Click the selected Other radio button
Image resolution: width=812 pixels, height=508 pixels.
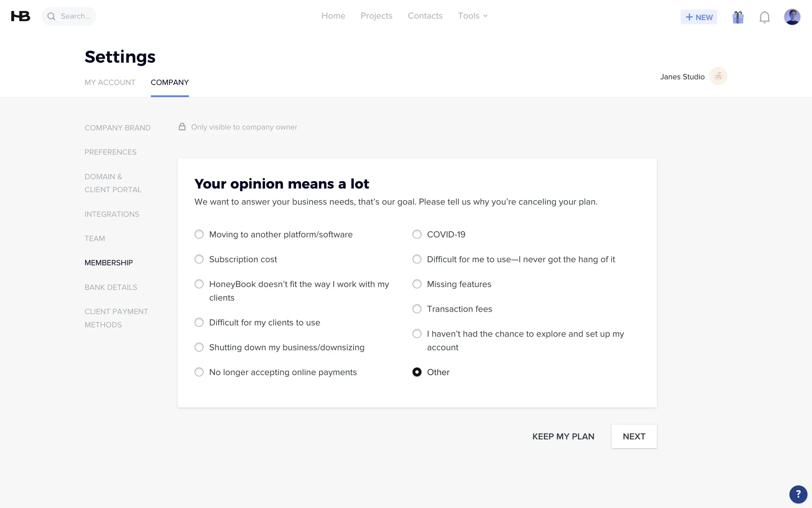[x=417, y=372]
